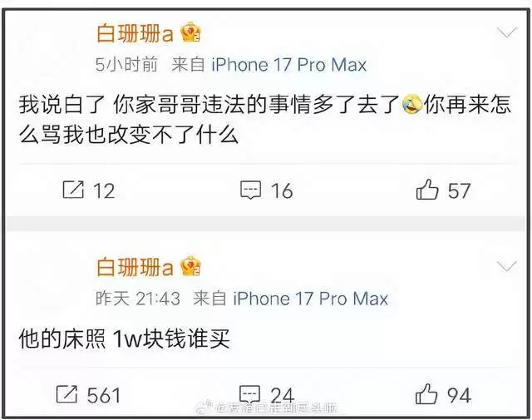
Task: Open the post text 他的床照 1w块钱谁买
Action: [x=125, y=338]
